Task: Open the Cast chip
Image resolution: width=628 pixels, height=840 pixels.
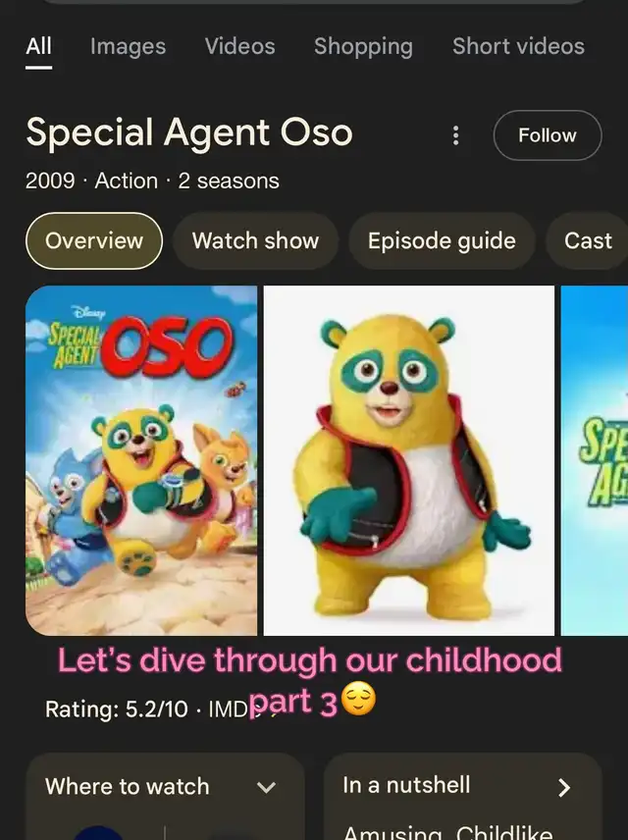Action: 587,241
